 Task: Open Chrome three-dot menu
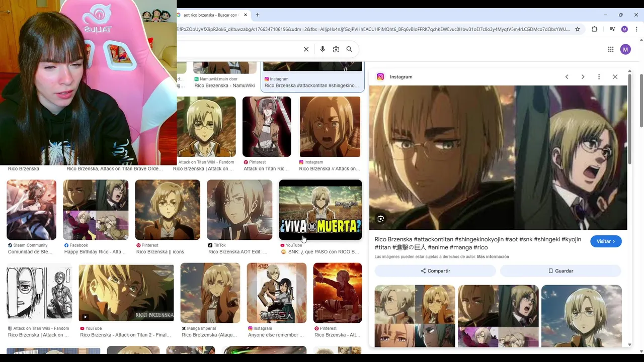coord(636,29)
